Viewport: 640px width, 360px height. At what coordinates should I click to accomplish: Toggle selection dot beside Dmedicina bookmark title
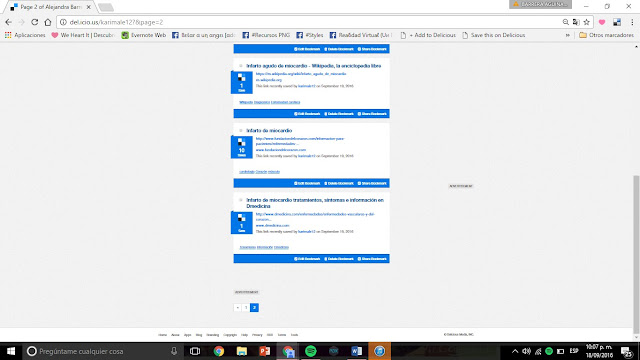[241, 200]
